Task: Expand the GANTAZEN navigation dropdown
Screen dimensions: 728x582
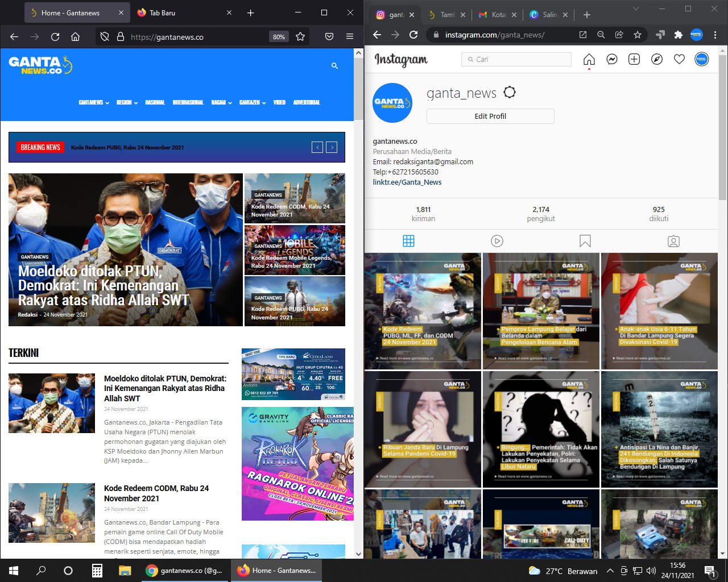Action: [x=253, y=103]
